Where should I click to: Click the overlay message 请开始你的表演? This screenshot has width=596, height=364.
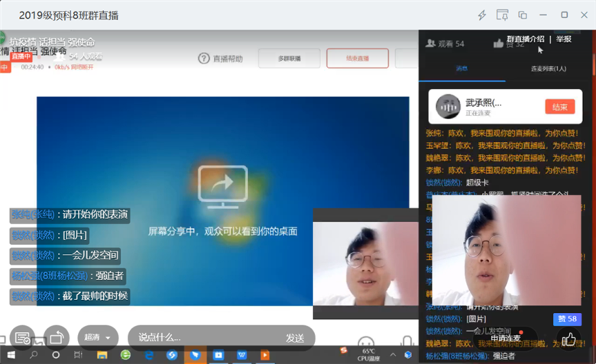(x=70, y=214)
